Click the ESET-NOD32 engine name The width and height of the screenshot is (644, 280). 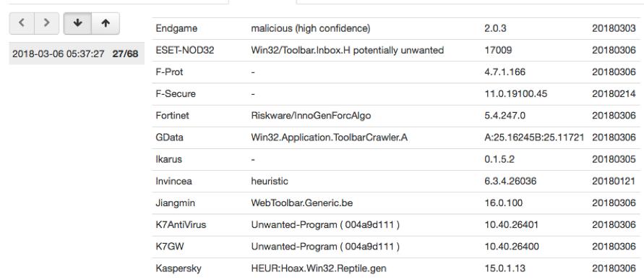(185, 50)
